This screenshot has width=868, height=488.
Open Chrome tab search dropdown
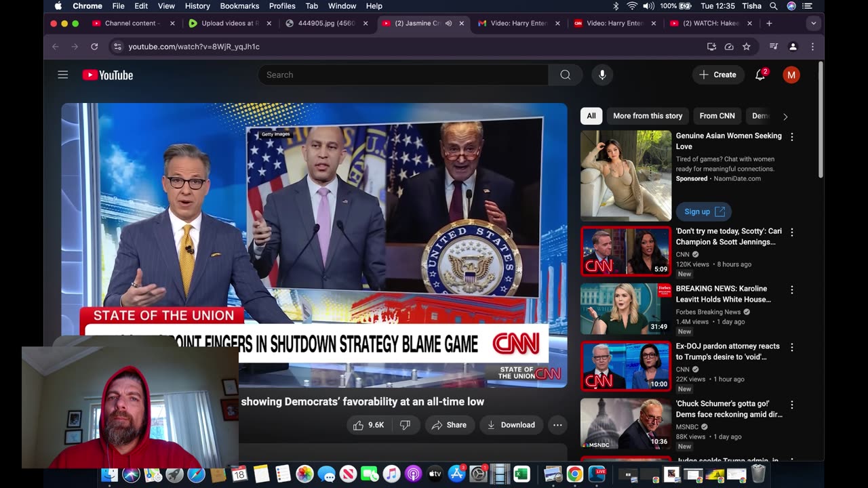(x=813, y=23)
